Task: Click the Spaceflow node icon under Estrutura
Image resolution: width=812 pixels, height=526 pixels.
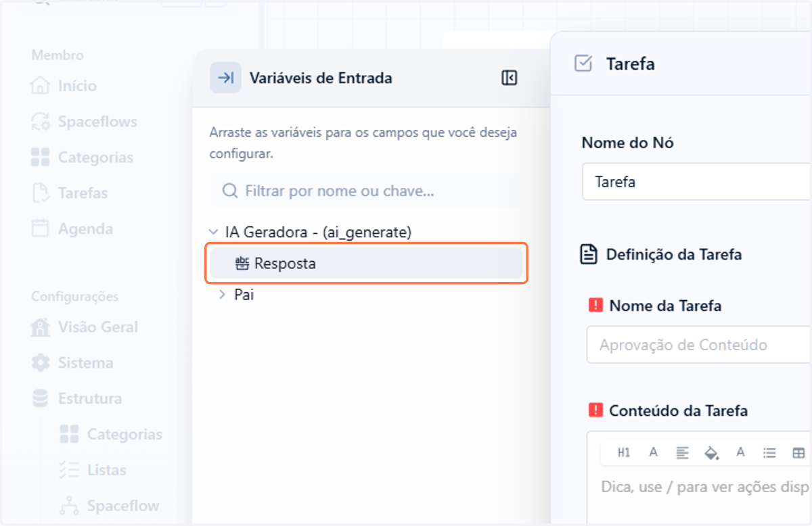Action: [x=69, y=506]
